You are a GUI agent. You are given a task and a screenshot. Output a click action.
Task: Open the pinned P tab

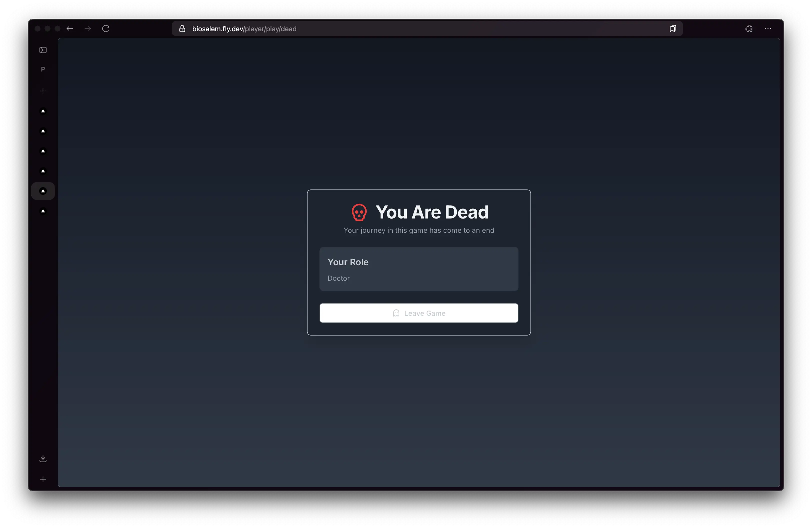[x=43, y=69]
